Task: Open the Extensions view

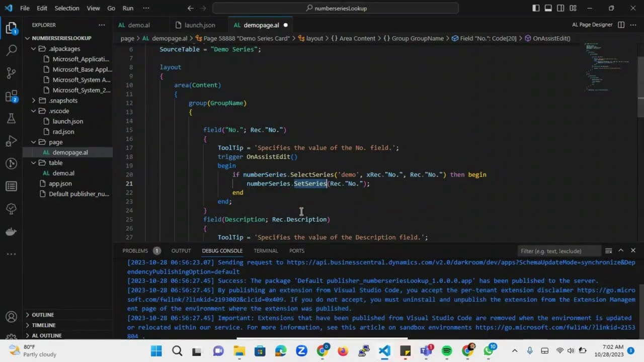Action: pos(11,97)
